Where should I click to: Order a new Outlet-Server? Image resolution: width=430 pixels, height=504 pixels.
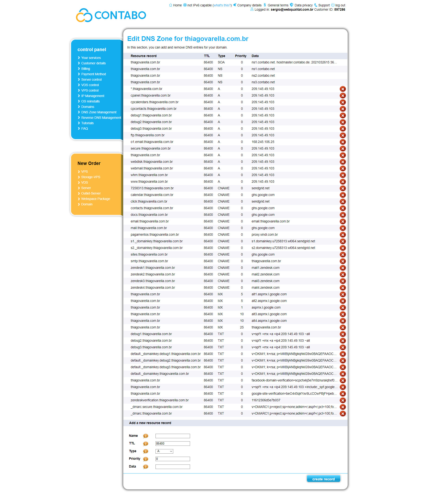coord(91,193)
